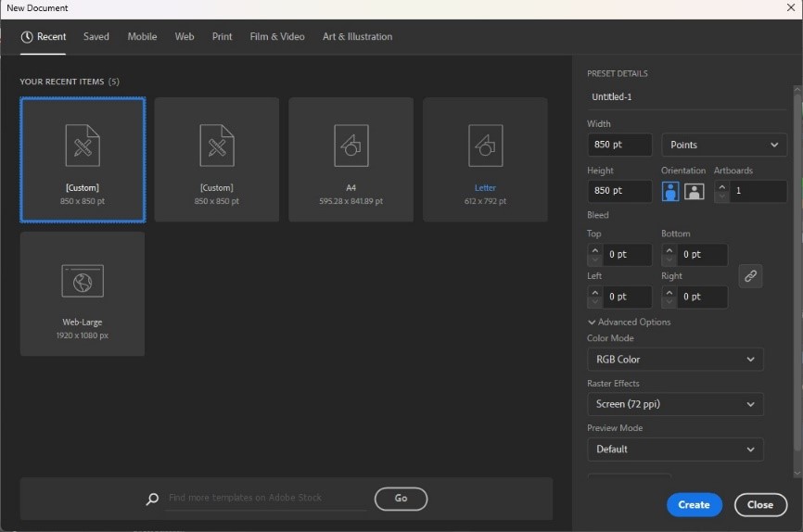803x532 pixels.
Task: Open the Web presets tab
Action: (185, 37)
